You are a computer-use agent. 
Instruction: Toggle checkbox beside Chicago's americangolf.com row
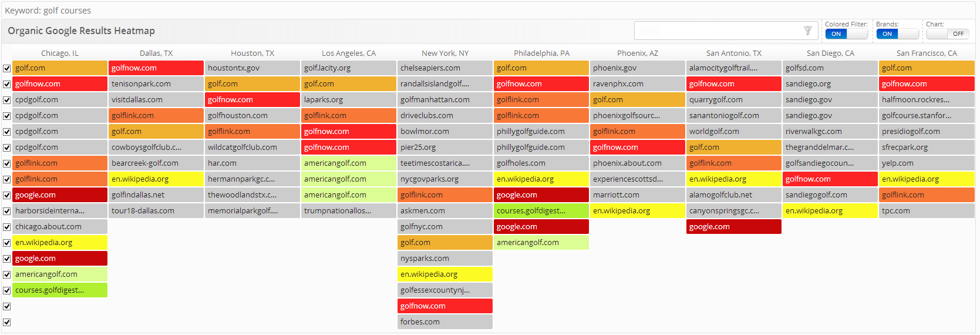pos(7,274)
